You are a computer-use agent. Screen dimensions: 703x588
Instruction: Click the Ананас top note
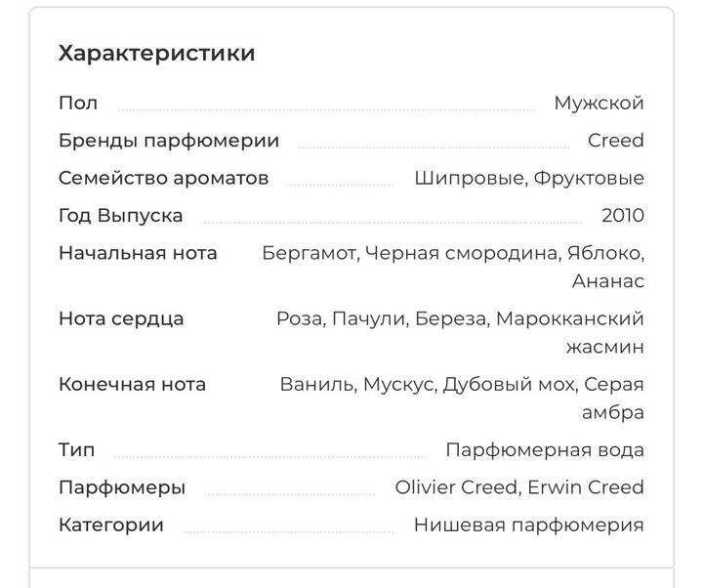[x=607, y=281]
